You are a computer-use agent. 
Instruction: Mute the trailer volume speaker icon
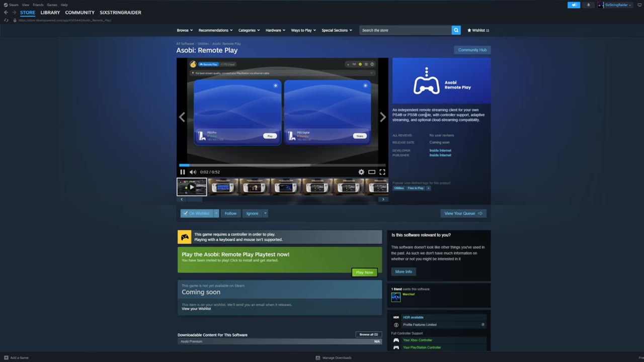193,172
